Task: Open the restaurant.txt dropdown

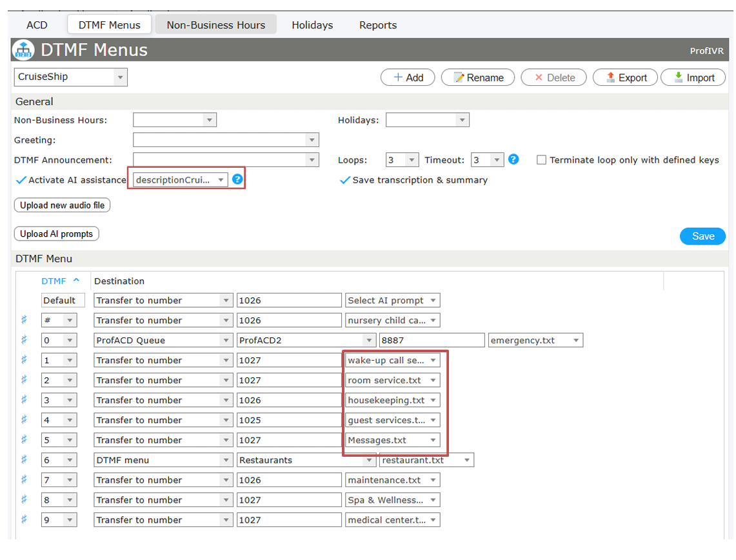Action: pyautogui.click(x=426, y=460)
